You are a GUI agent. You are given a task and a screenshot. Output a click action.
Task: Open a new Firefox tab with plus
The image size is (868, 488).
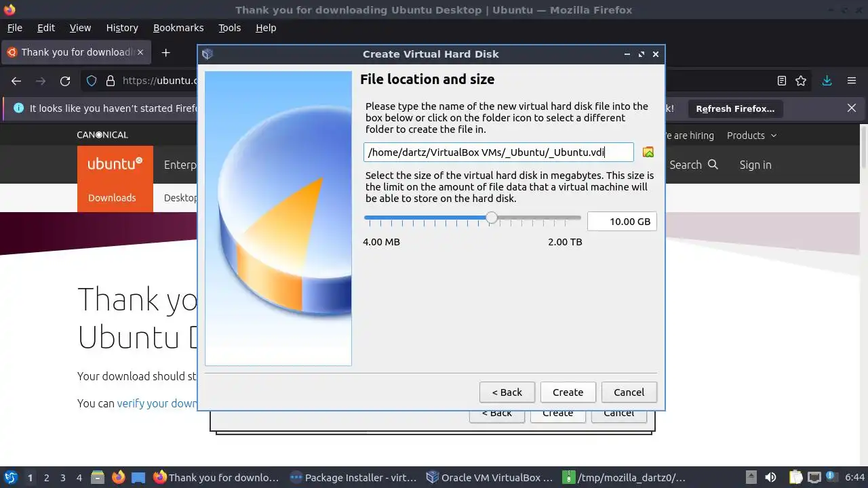165,52
